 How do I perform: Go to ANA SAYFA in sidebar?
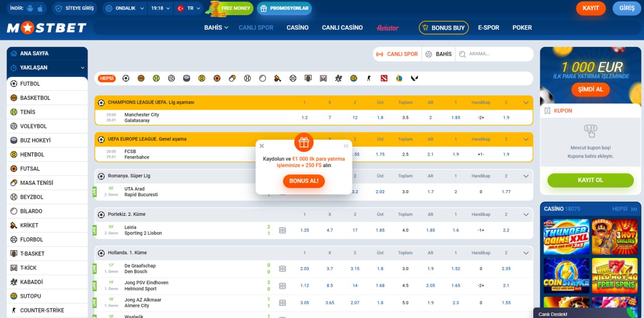[x=47, y=53]
